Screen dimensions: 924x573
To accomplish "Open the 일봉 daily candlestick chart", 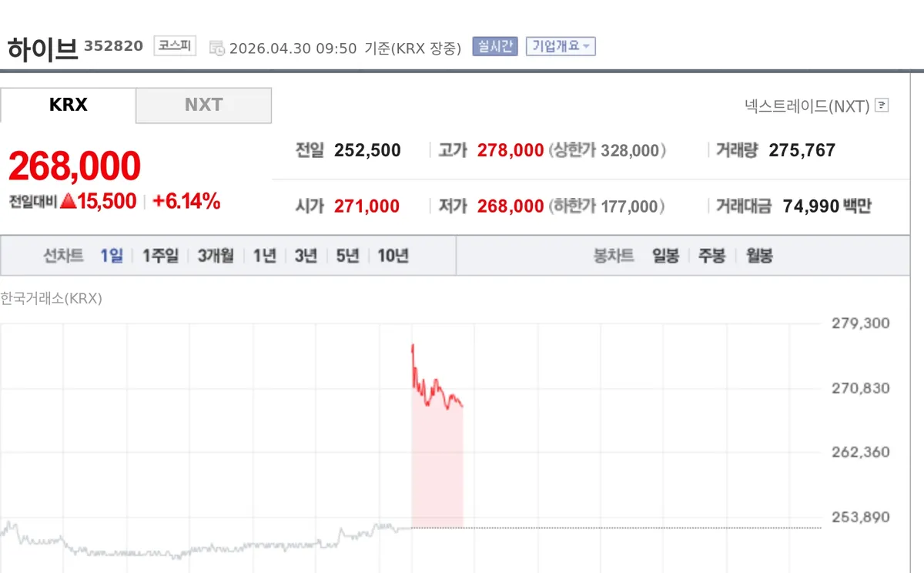I will pyautogui.click(x=665, y=256).
